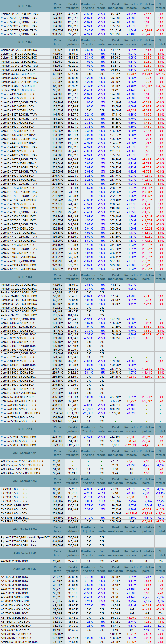Image resolution: width=166 pixels, height=644 pixels.
Task: Click the +27,5% value for Pentium G3260
Action: tap(160, 74)
